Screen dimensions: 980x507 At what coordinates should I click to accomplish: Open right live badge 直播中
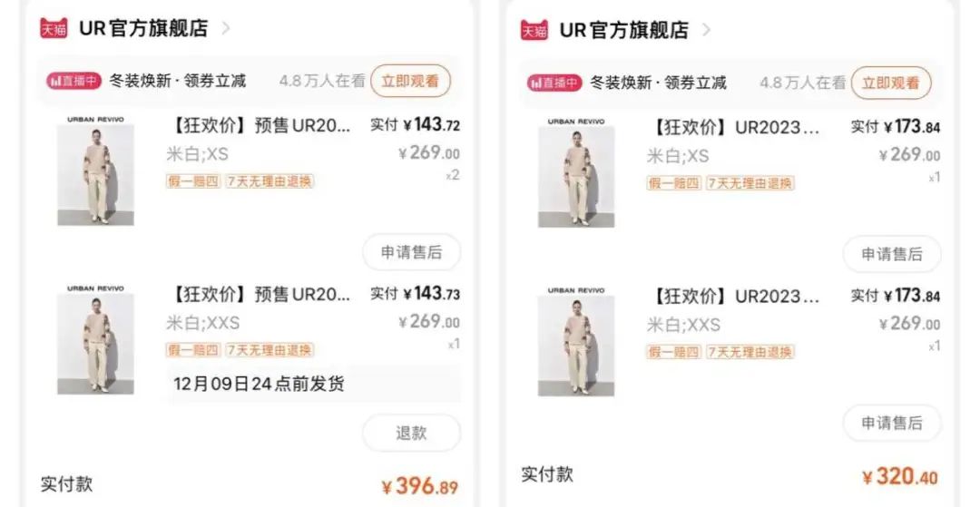554,83
